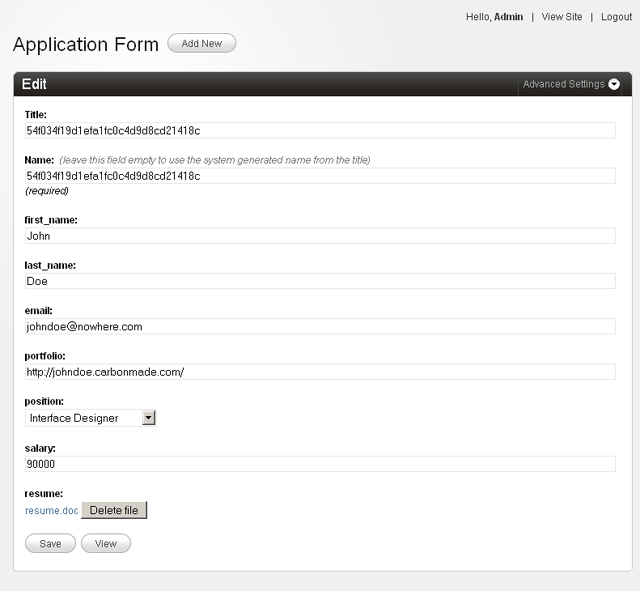
Task: Open the position dropdown arrow
Action: tap(149, 418)
